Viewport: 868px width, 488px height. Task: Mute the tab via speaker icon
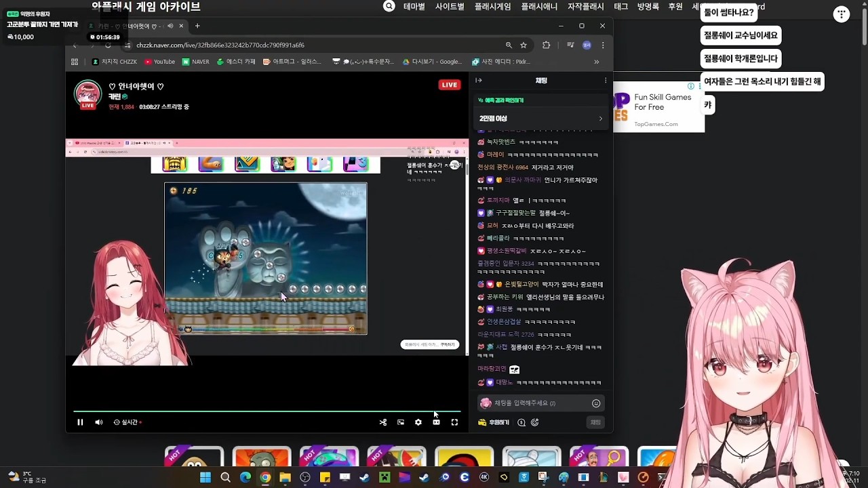170,26
